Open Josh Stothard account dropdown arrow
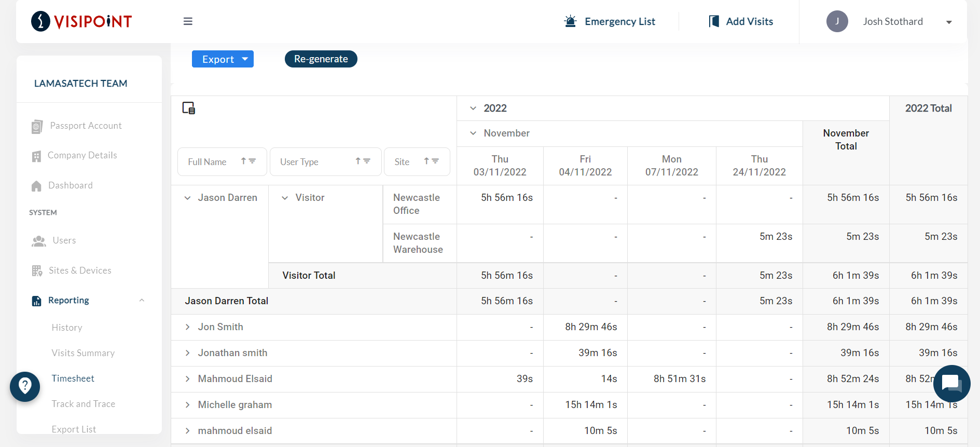This screenshot has height=447, width=980. tap(949, 22)
